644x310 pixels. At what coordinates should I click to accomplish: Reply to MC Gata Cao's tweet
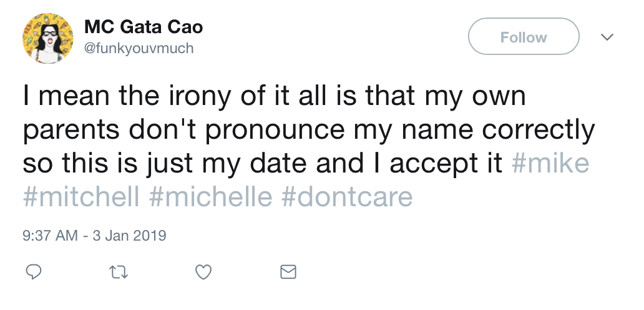click(34, 272)
